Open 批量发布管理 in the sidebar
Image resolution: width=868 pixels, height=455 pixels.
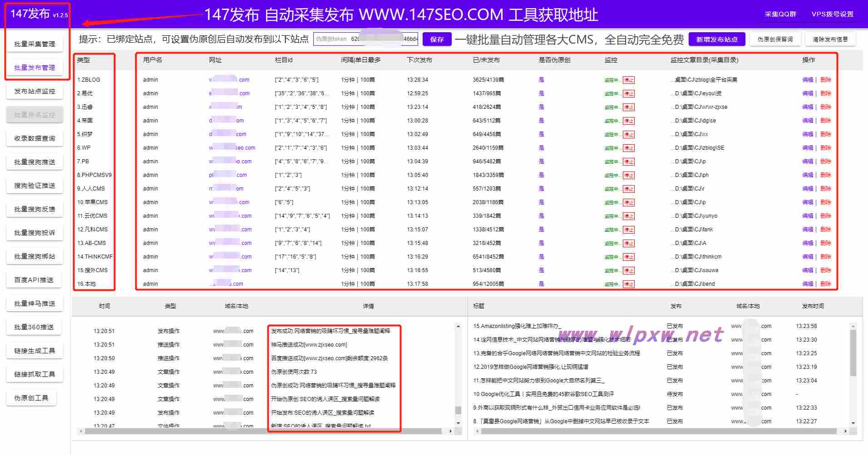tap(35, 68)
